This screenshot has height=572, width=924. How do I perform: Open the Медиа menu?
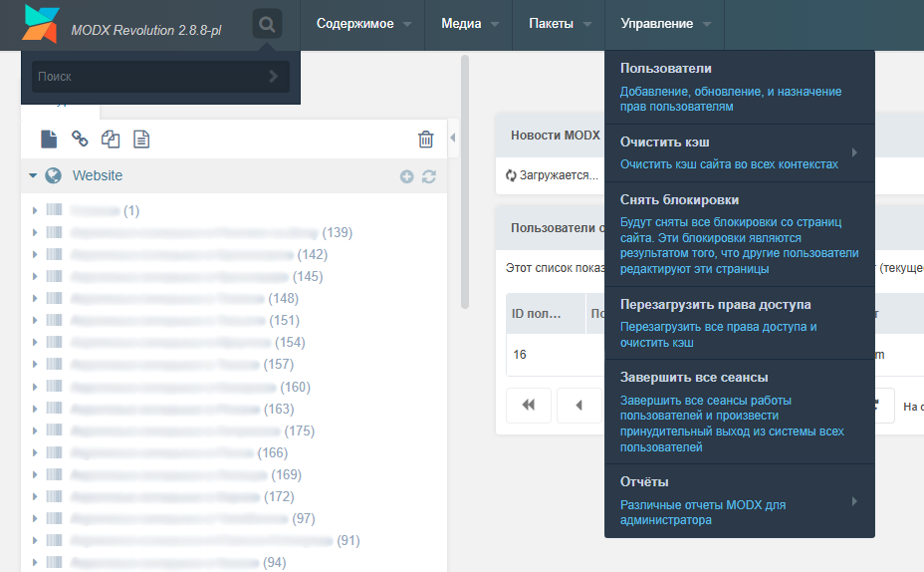pyautogui.click(x=469, y=24)
